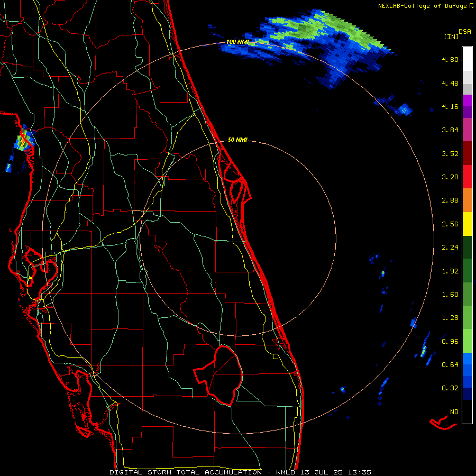Click the 13:35 timestamp
This screenshot has height=476, width=476.
360,472
